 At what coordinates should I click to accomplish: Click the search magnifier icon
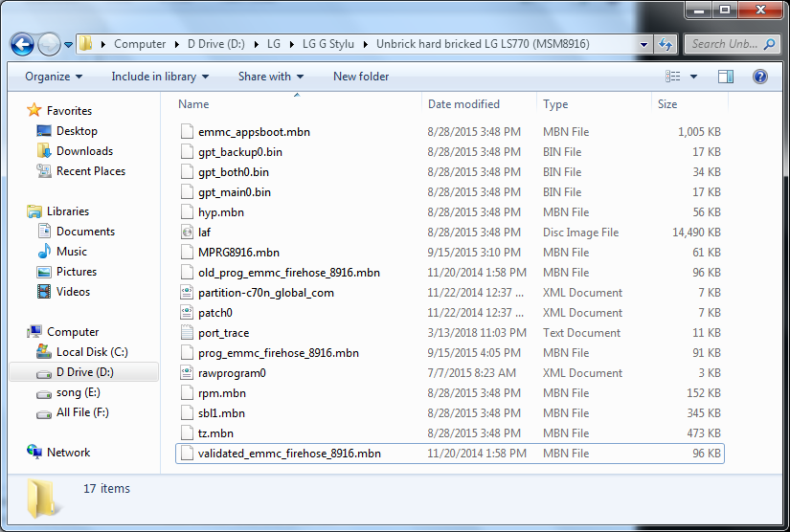pos(769,44)
